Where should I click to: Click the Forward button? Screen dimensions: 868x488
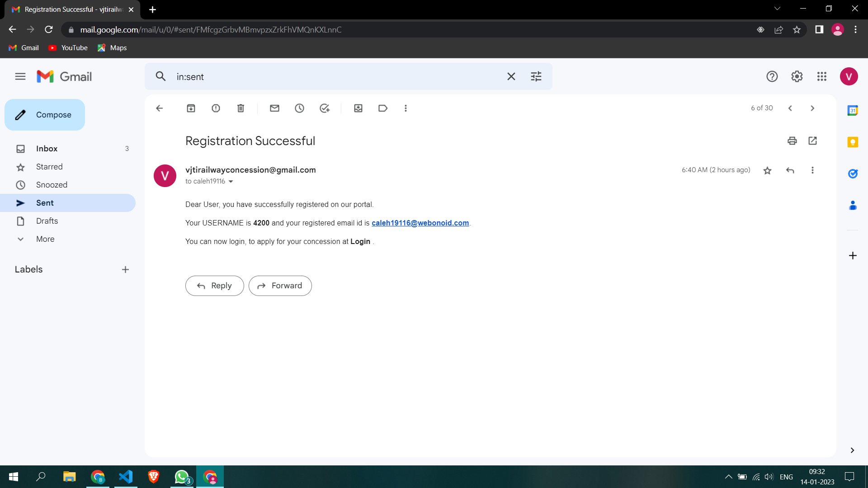pyautogui.click(x=280, y=286)
